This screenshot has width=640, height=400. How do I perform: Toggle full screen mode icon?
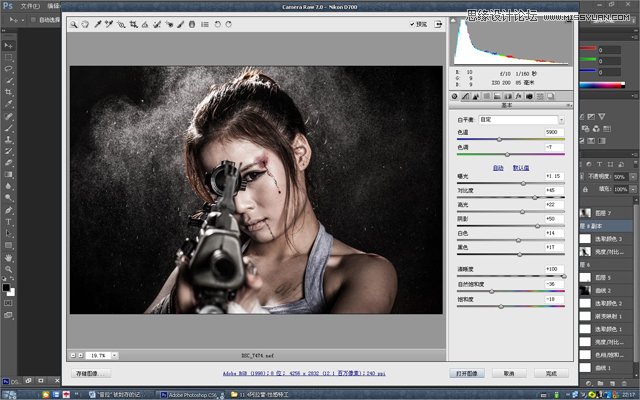pos(439,24)
